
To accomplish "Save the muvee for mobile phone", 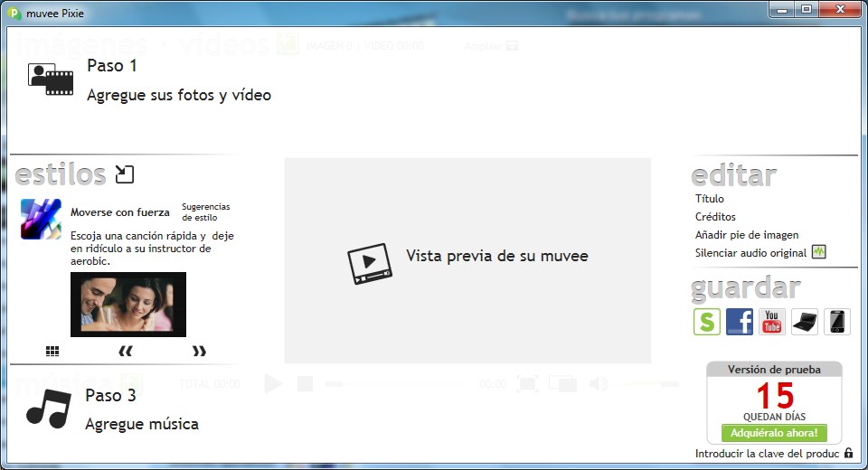I will coord(837,322).
